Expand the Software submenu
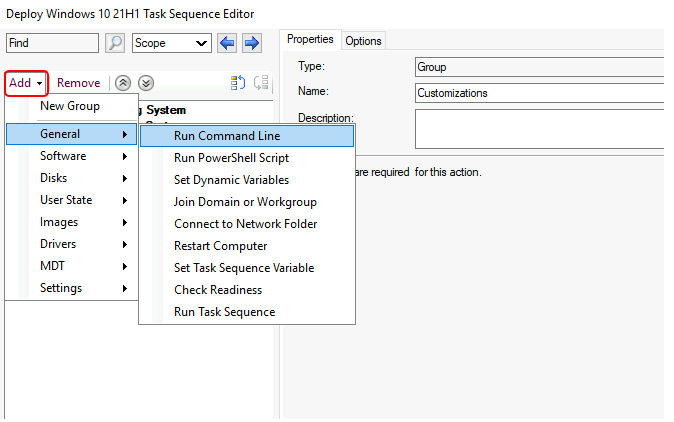Viewport: 674px width, 422px height. coord(72,156)
